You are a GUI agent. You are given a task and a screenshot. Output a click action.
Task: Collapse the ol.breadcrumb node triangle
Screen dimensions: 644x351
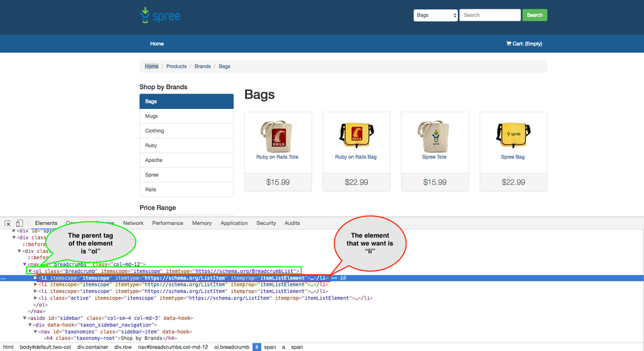[x=30, y=271]
